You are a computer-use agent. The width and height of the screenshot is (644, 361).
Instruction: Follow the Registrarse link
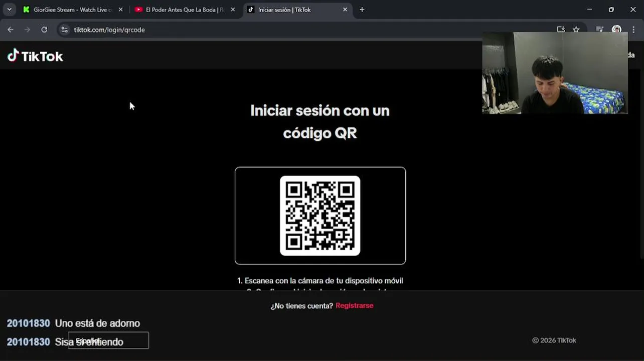tap(355, 305)
